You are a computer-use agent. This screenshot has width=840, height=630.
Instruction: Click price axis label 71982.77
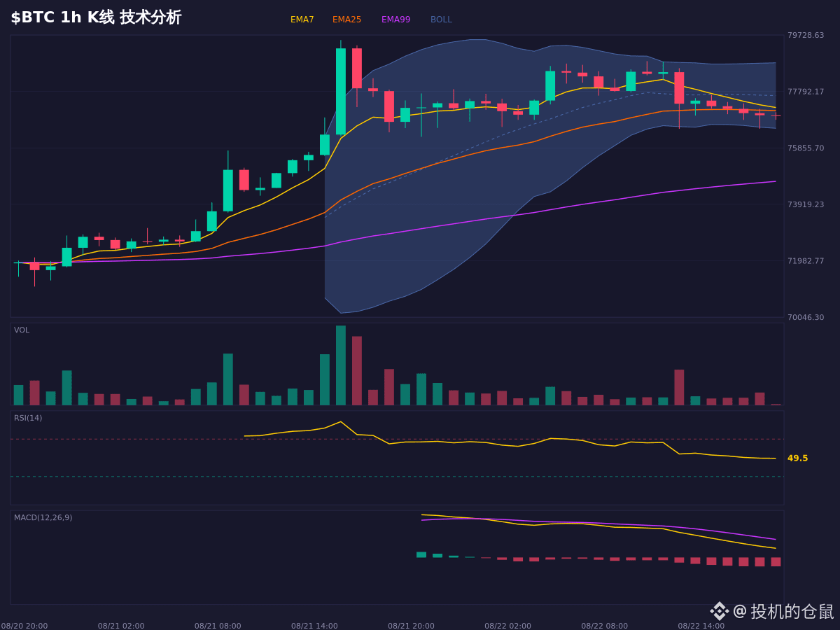pyautogui.click(x=806, y=261)
